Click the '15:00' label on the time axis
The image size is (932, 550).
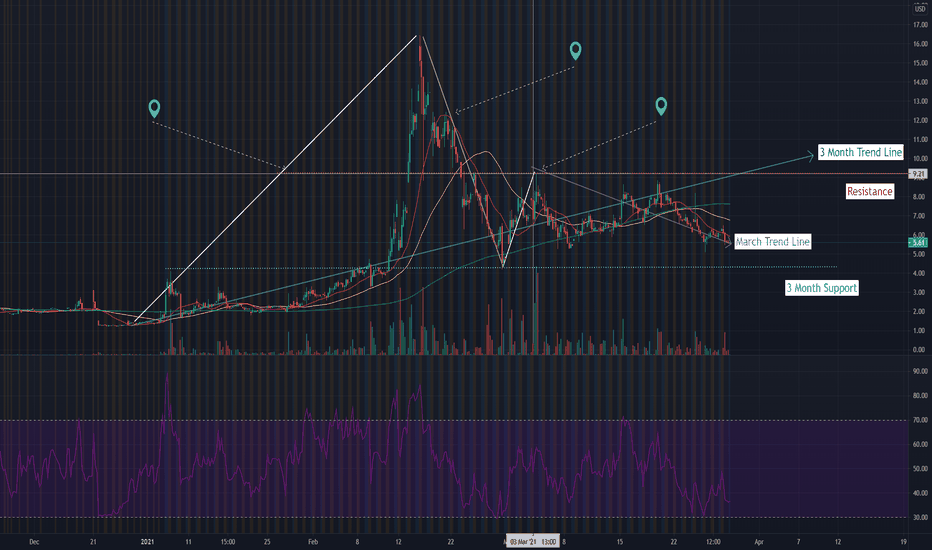click(228, 542)
